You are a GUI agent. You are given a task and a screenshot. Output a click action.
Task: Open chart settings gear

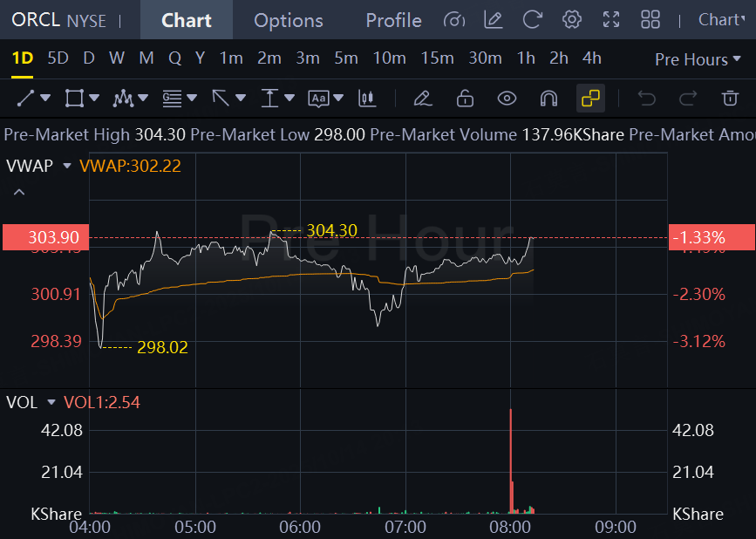pyautogui.click(x=572, y=20)
